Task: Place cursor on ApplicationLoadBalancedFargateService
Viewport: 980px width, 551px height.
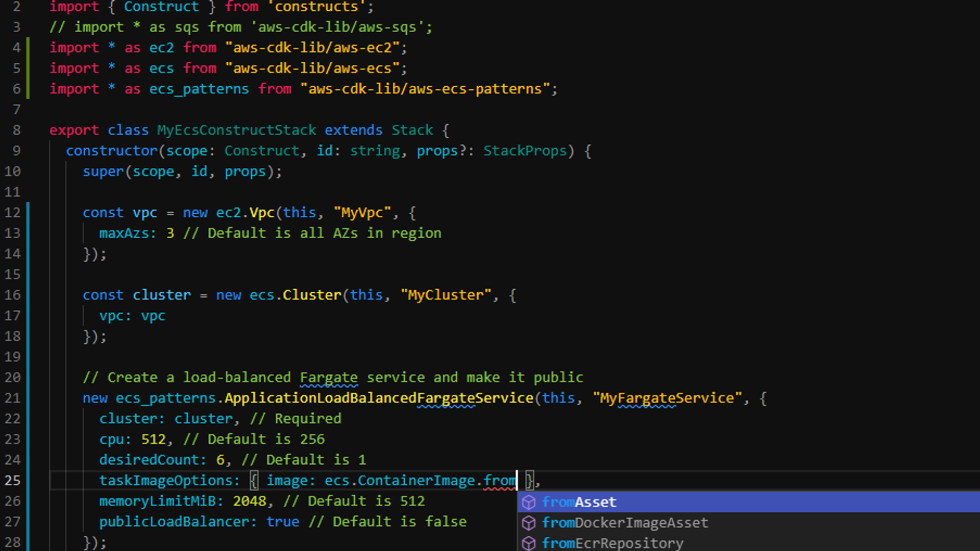Action: click(379, 398)
